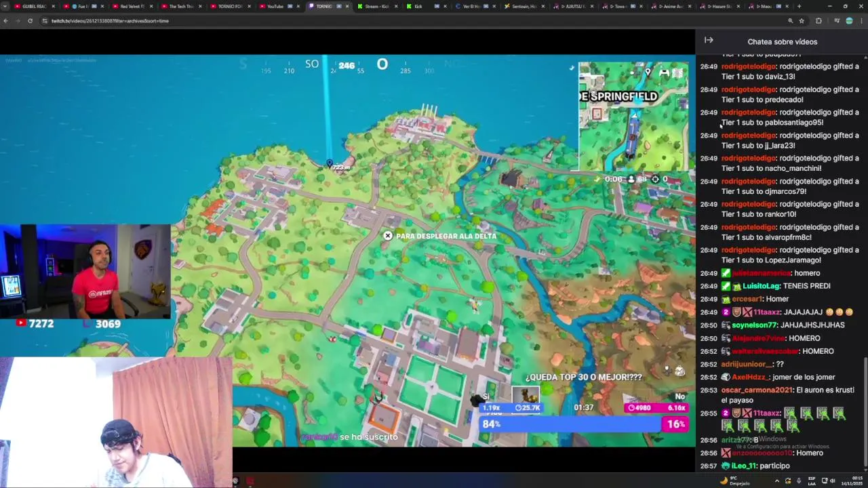Click 'Chatea sobre vídeos' chat header
This screenshot has width=868, height=488.
tap(783, 42)
